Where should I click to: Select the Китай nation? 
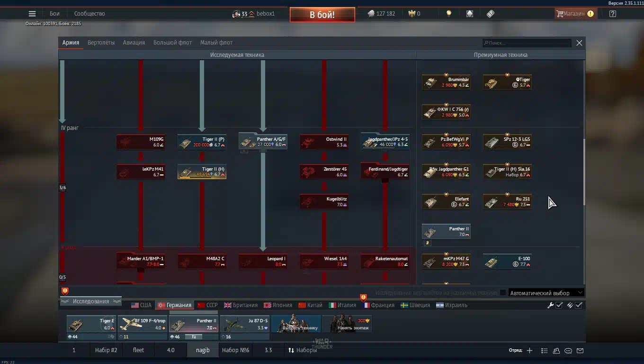click(310, 305)
